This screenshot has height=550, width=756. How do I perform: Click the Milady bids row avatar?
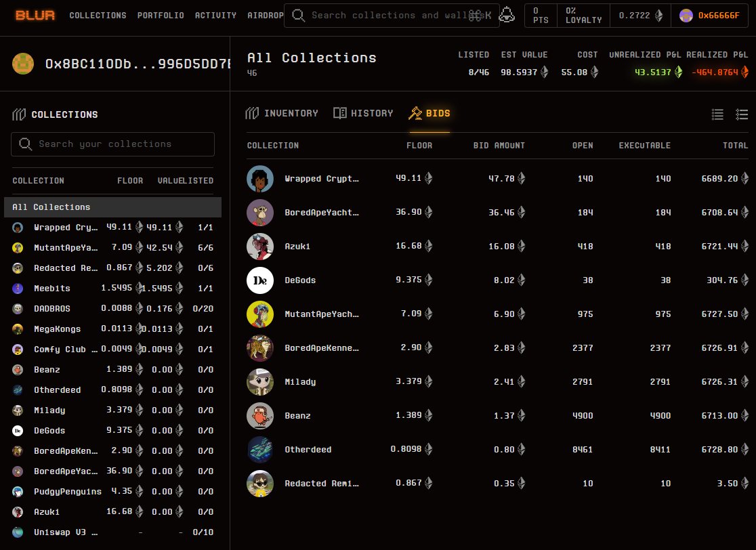coord(260,382)
